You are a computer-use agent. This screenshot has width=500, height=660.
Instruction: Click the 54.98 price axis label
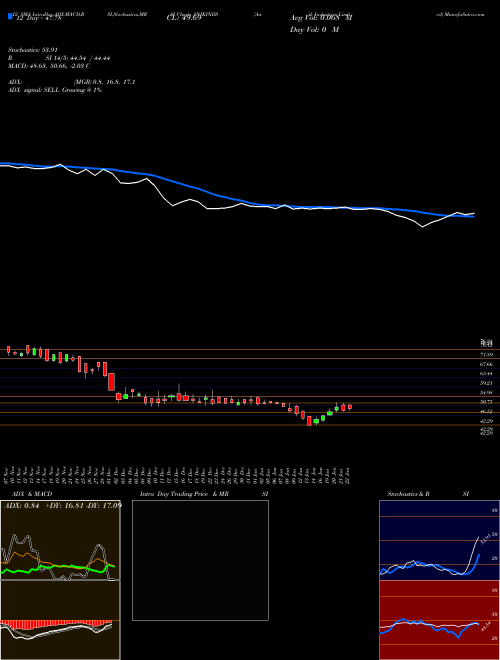coord(487,393)
